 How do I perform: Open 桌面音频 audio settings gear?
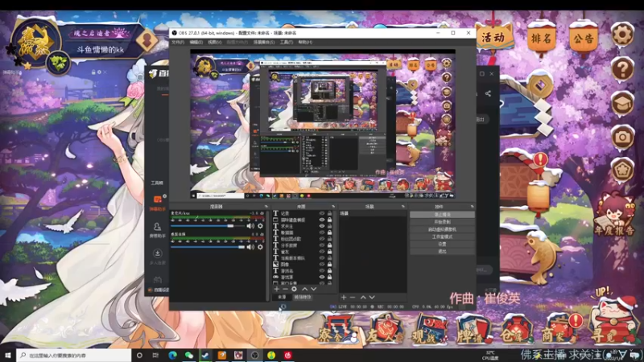(260, 247)
